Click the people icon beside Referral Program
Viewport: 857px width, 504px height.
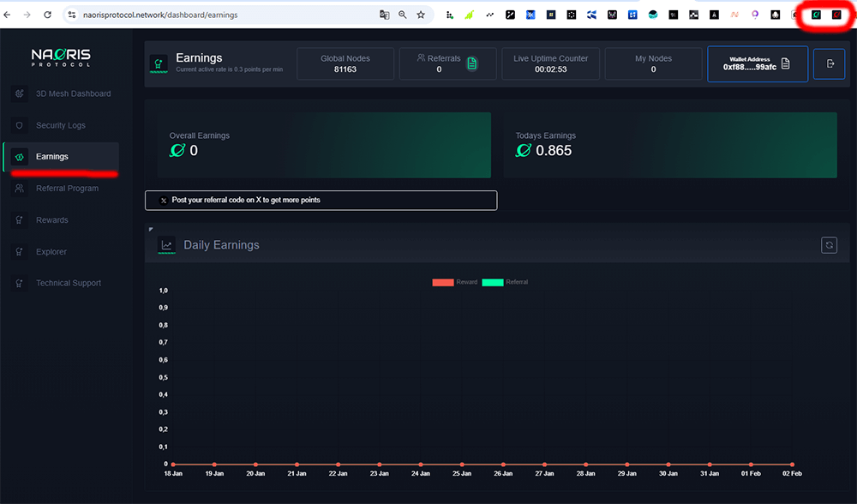coord(19,189)
